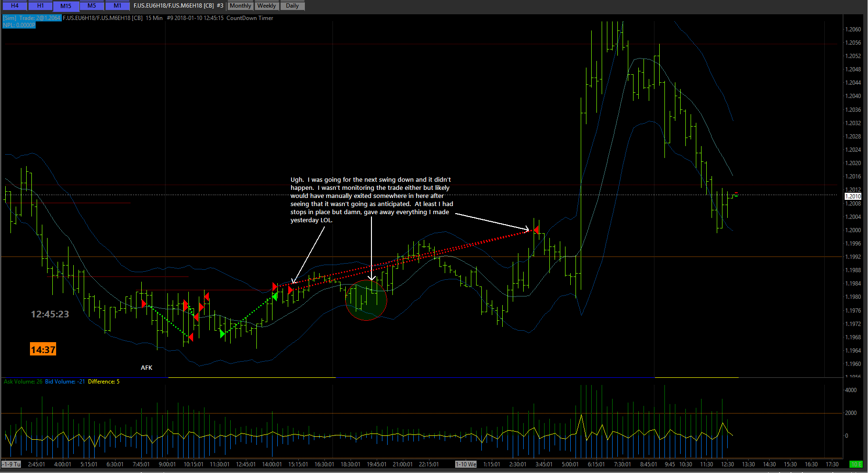Select the M15 timeframe tab

(x=66, y=6)
